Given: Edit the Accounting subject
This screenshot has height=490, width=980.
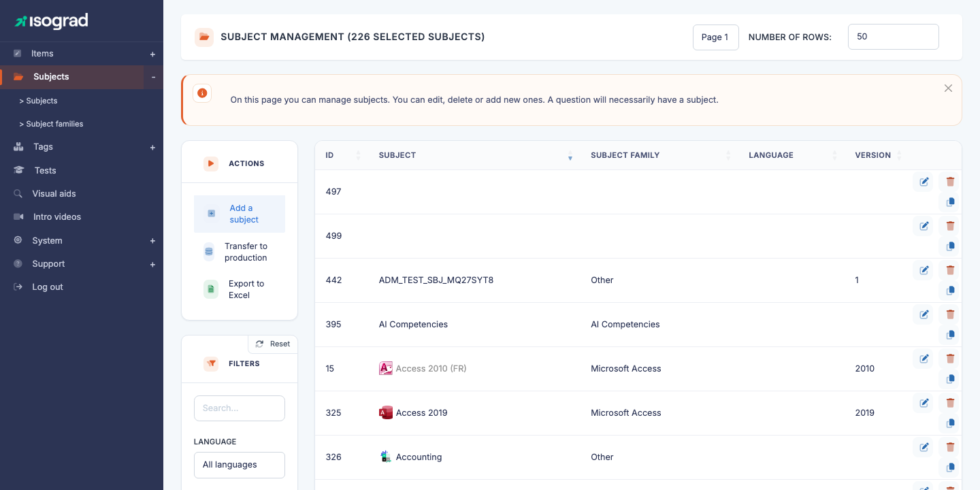Looking at the screenshot, I should (x=924, y=447).
